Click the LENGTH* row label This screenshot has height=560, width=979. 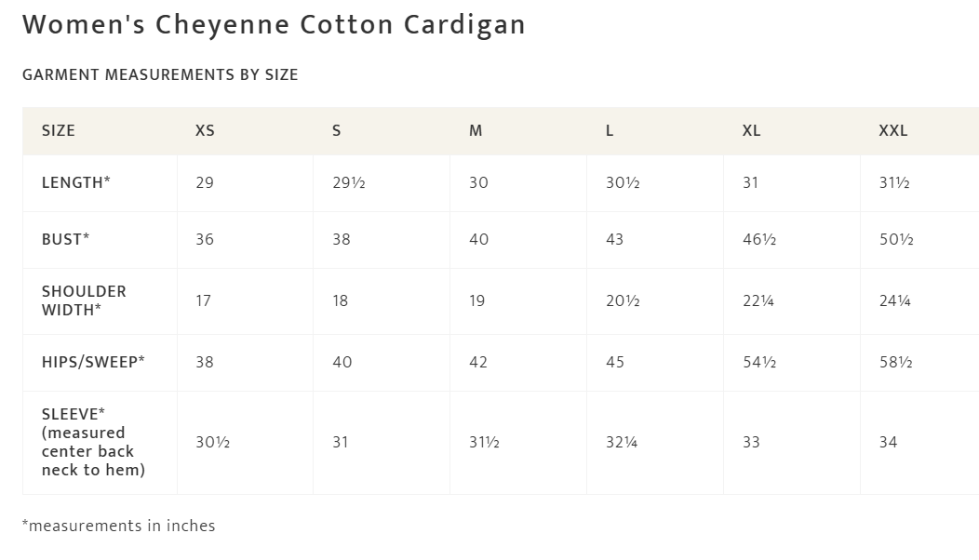[76, 182]
